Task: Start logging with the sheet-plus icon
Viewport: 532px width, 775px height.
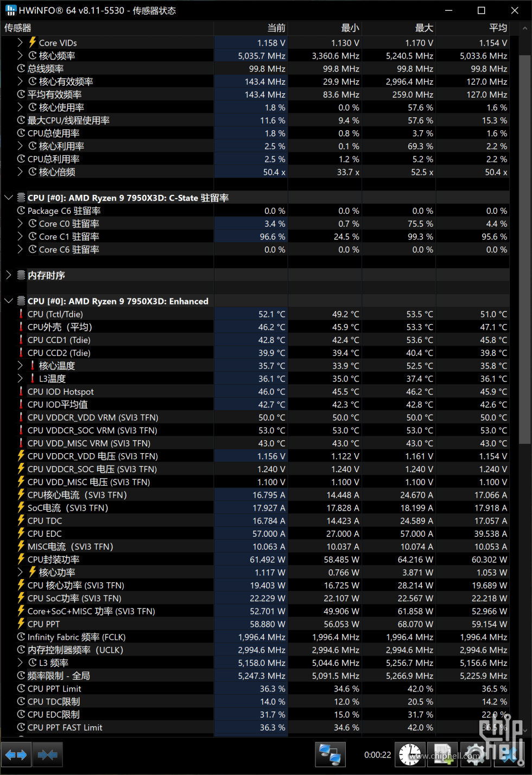Action: [x=442, y=755]
